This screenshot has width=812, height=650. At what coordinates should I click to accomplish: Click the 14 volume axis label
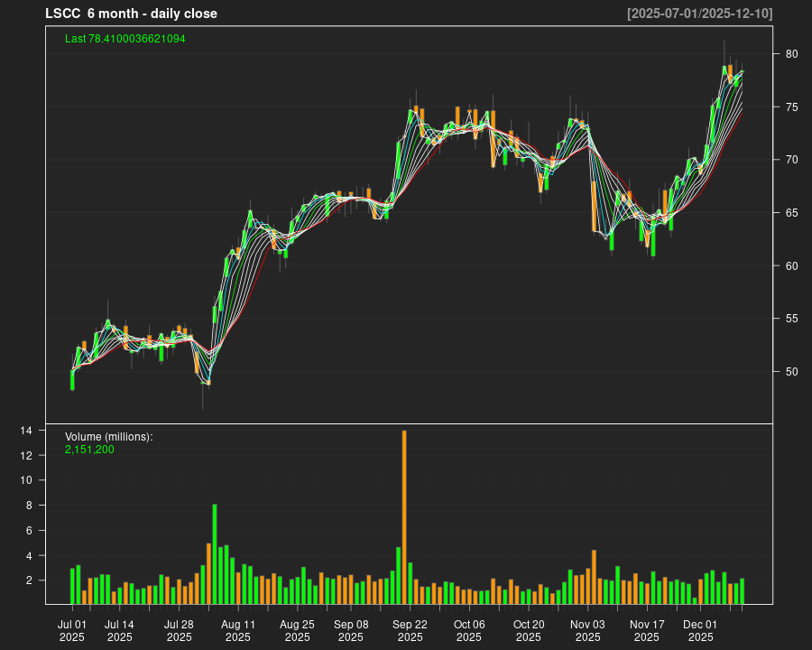point(27,431)
